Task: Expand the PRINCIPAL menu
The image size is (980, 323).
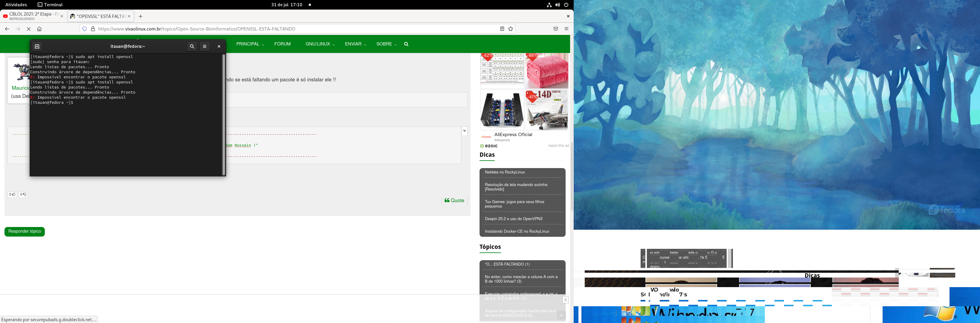Action: tap(250, 44)
